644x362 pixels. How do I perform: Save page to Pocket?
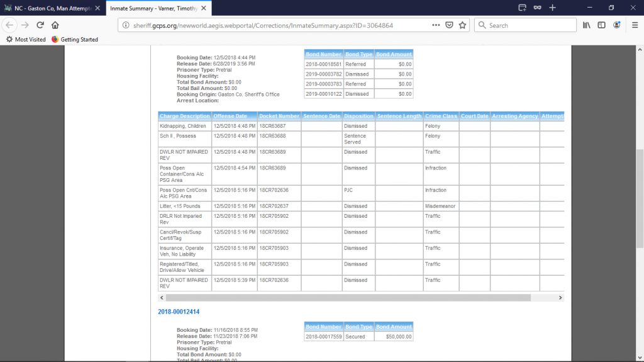pyautogui.click(x=450, y=25)
